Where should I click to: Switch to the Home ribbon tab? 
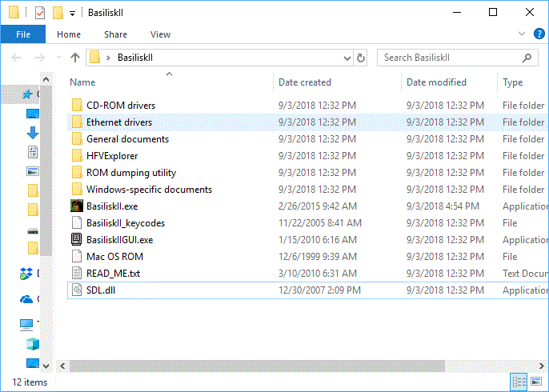tap(69, 34)
